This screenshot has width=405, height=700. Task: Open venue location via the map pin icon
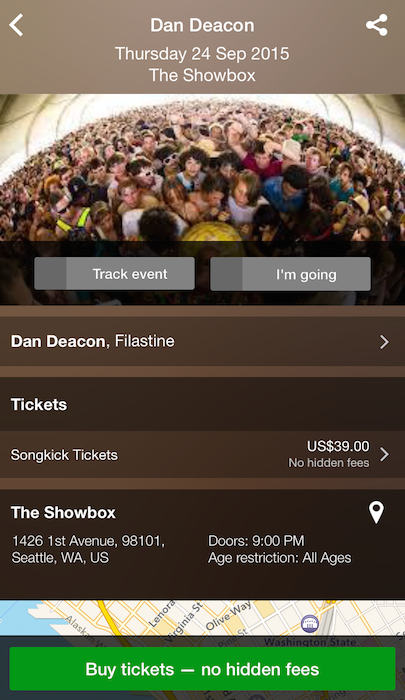376,512
